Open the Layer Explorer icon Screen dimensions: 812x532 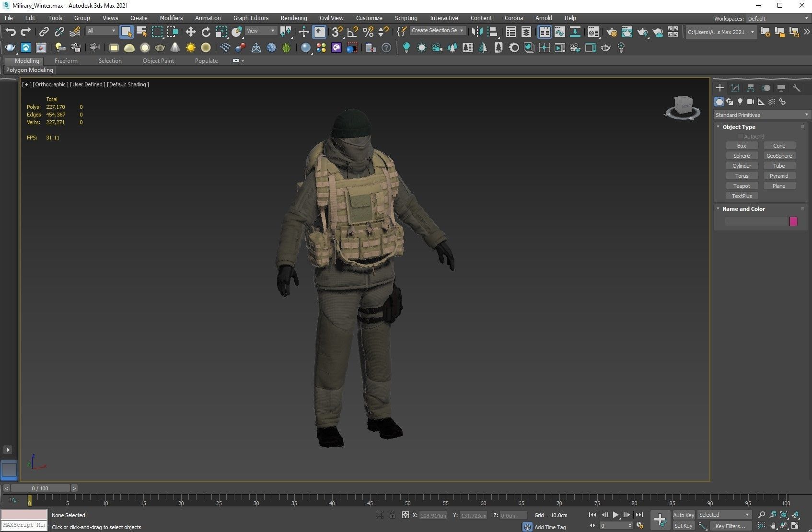tap(526, 32)
